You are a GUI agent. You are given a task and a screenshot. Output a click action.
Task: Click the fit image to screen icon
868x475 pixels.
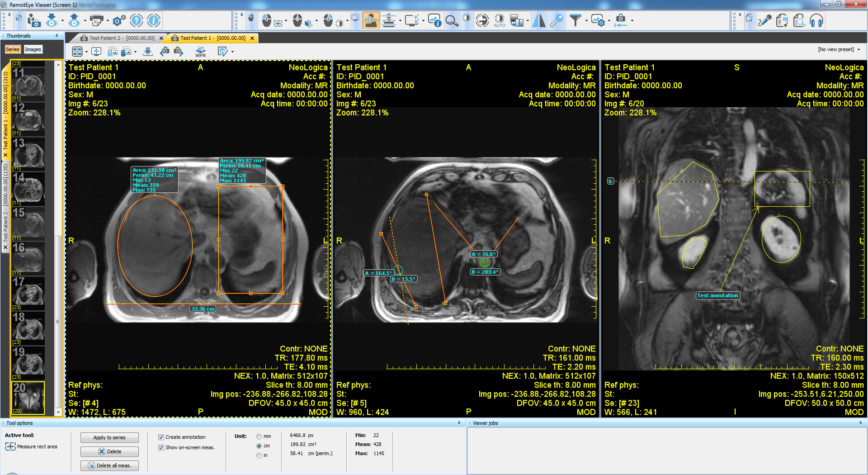[96, 52]
